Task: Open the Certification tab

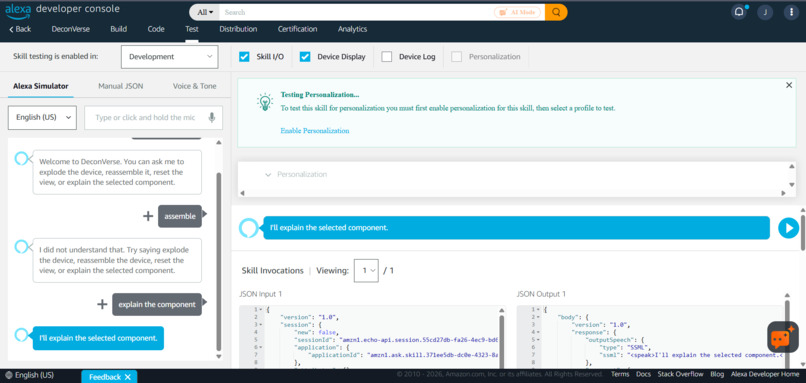Action: tap(298, 29)
